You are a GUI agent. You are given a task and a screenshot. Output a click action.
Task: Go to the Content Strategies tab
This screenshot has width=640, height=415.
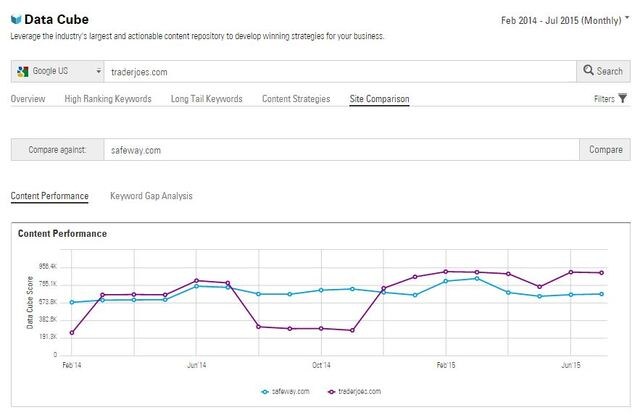(x=298, y=99)
